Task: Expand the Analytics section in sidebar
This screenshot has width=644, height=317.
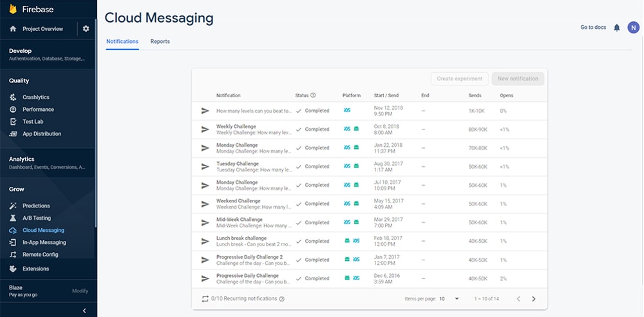Action: [47, 163]
